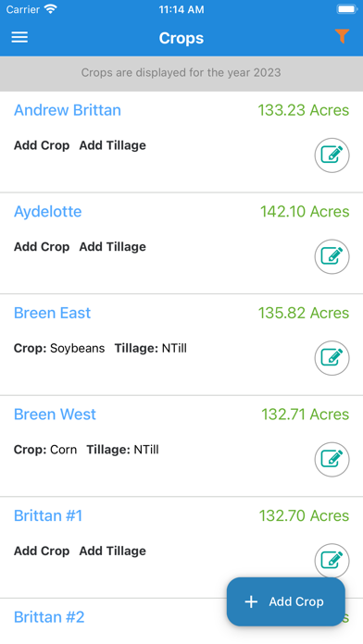This screenshot has width=363, height=644.
Task: Open the hamburger navigation menu
Action: (x=19, y=37)
